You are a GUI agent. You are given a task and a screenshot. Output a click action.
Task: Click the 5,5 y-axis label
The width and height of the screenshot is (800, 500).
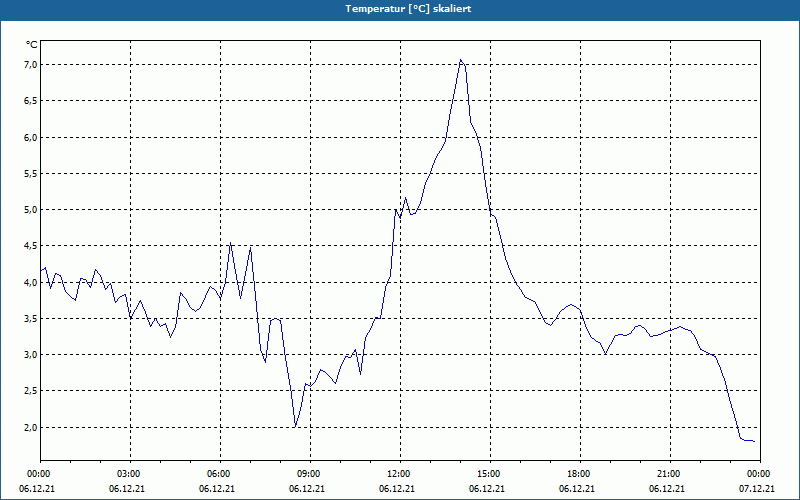coord(31,173)
